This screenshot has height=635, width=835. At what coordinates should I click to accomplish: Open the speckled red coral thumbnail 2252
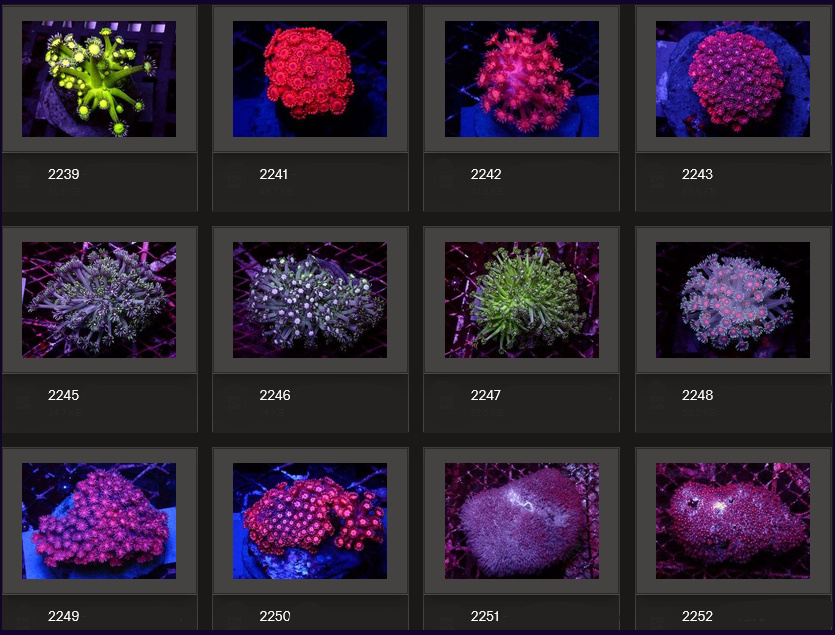pyautogui.click(x=733, y=521)
